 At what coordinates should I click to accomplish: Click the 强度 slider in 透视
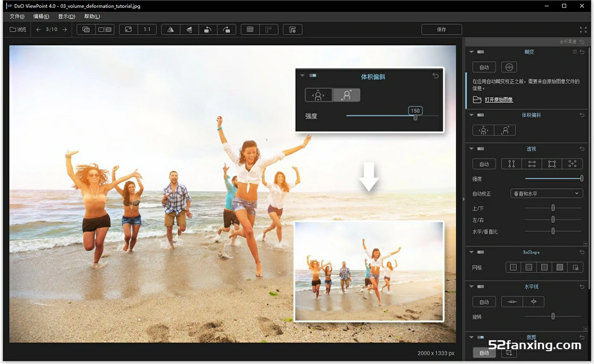[553, 179]
